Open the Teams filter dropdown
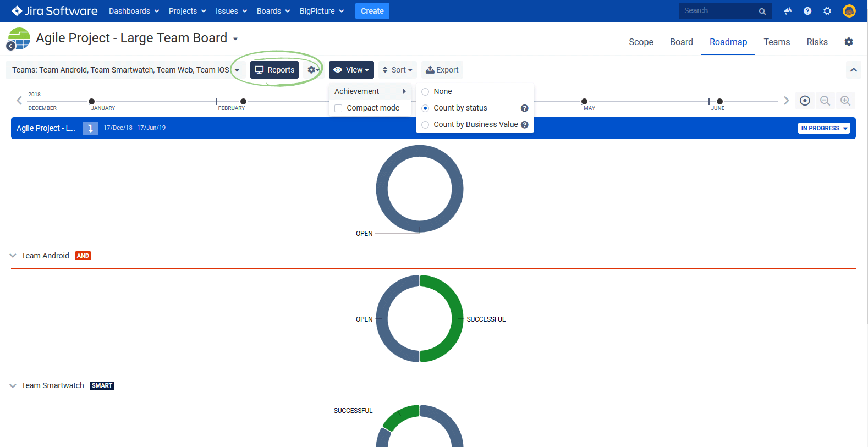 [126, 70]
